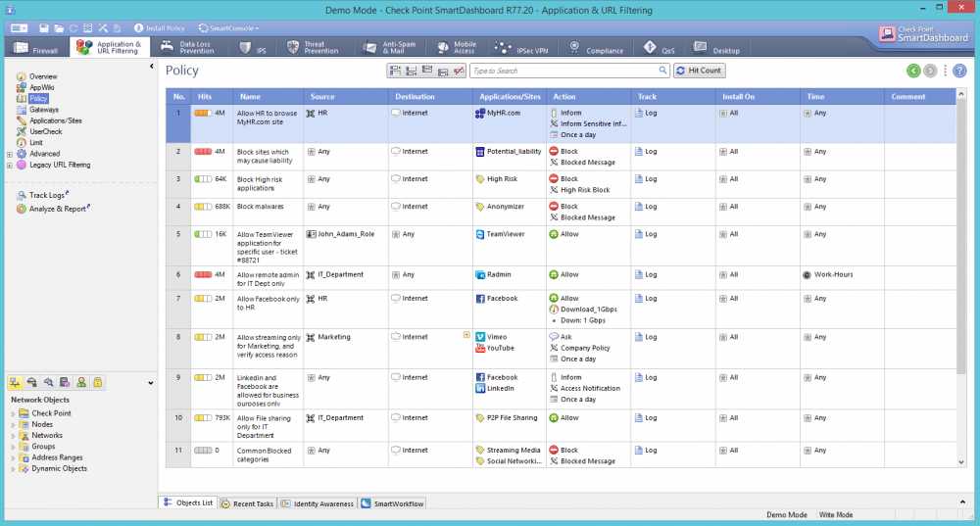The height and width of the screenshot is (526, 980).
Task: Click the third rule toolbar icon beside search
Action: (427, 71)
